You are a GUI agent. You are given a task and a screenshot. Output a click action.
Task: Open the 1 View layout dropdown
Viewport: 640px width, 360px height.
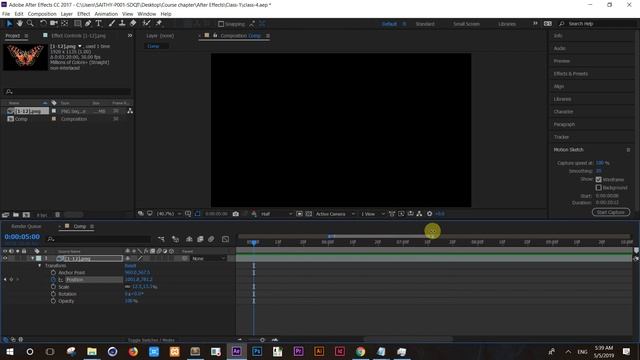coord(372,214)
